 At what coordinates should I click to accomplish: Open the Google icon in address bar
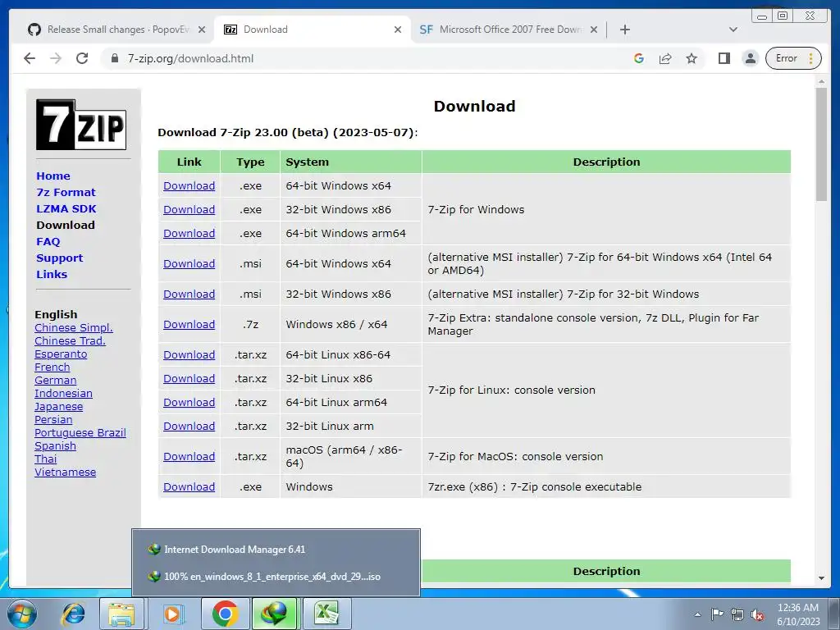coord(638,58)
